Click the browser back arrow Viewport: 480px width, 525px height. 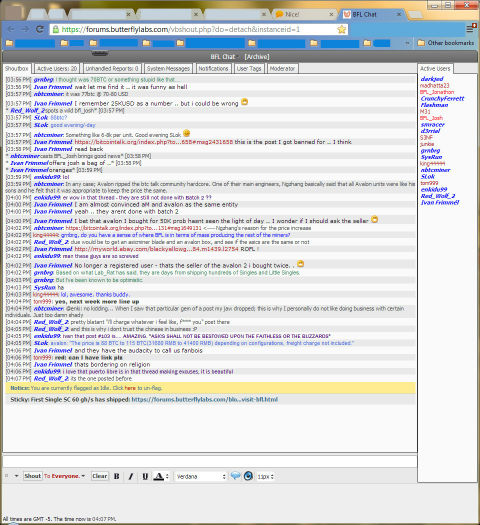pyautogui.click(x=11, y=29)
